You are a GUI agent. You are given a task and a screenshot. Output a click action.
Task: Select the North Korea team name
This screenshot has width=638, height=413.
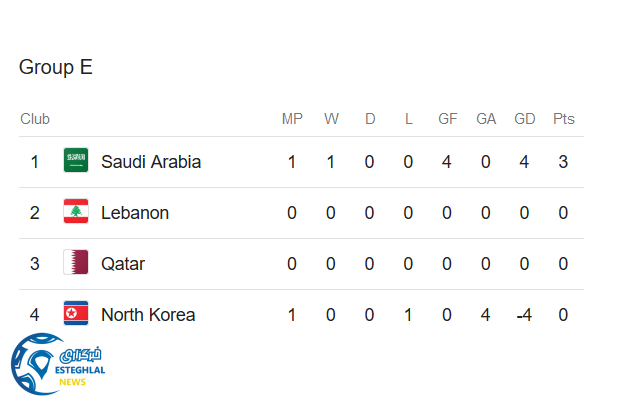click(148, 314)
